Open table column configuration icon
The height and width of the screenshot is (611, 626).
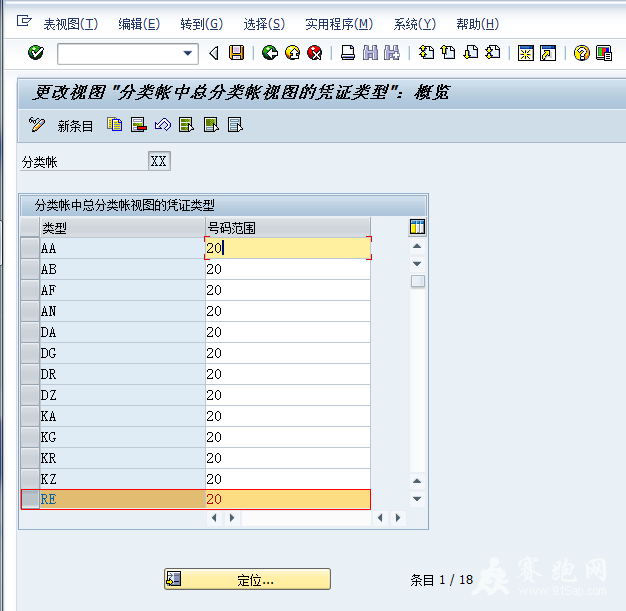[417, 227]
